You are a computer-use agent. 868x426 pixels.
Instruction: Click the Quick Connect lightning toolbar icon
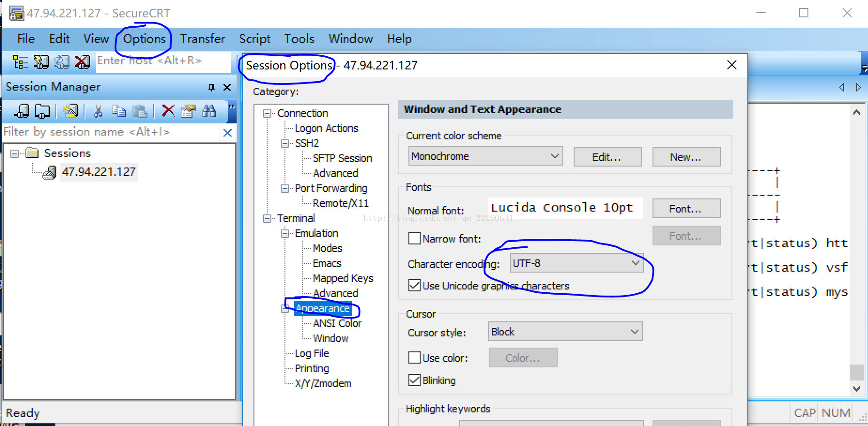coord(41,62)
